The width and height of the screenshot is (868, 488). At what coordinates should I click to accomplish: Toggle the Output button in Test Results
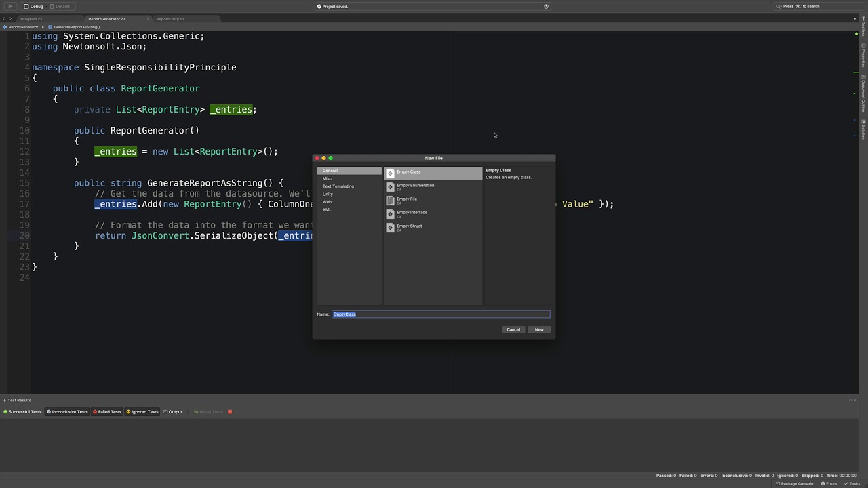pyautogui.click(x=173, y=412)
